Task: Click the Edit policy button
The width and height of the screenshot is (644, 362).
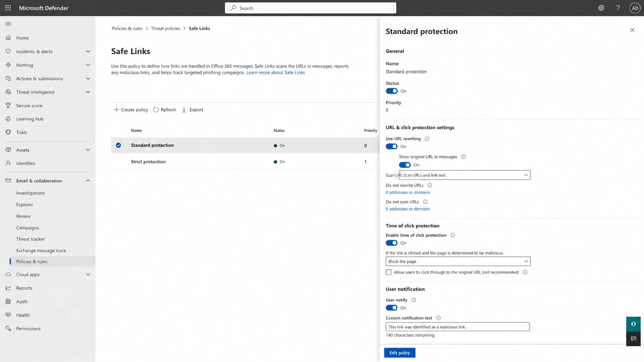Action: (399, 353)
